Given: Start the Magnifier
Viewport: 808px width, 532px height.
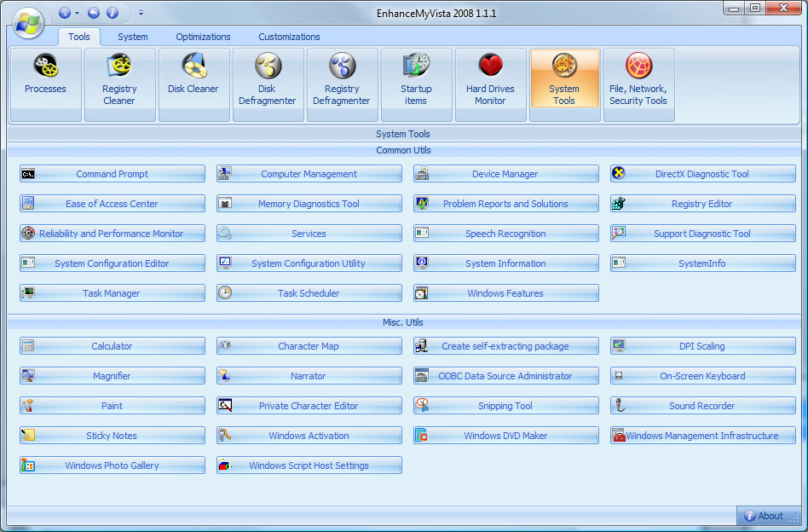Looking at the screenshot, I should pos(113,376).
